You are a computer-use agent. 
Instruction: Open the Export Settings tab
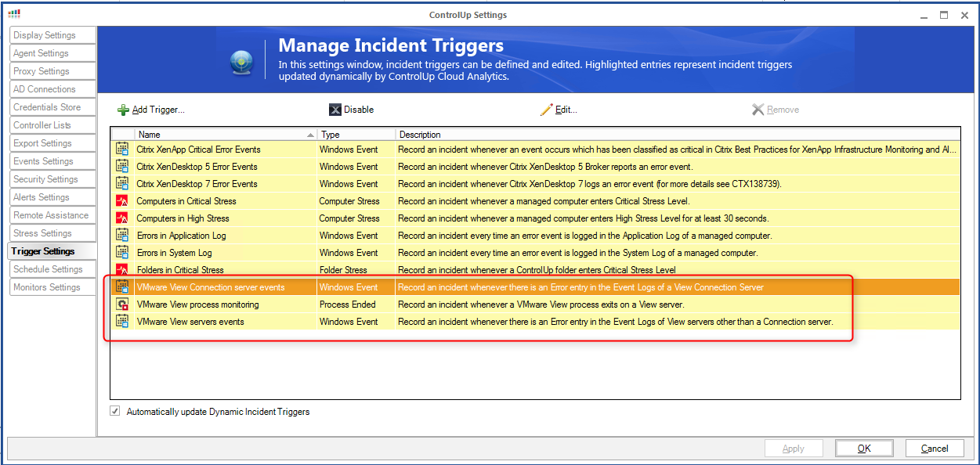[52, 143]
